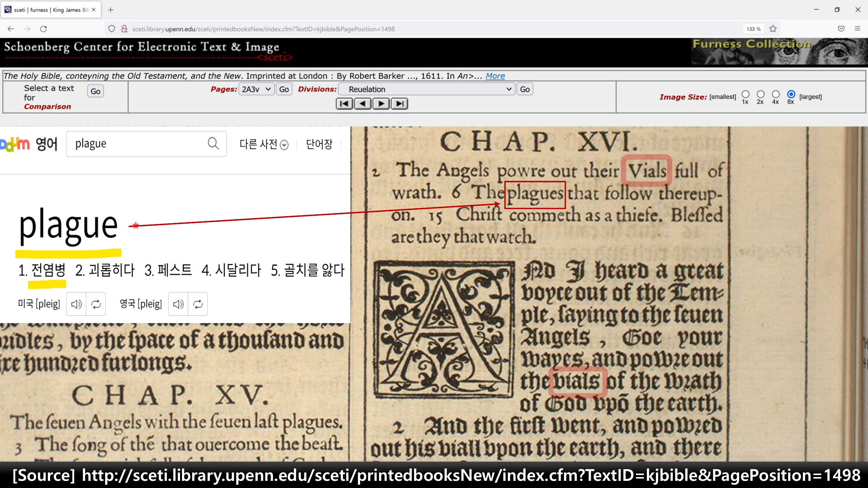Image resolution: width=868 pixels, height=488 pixels.
Task: Click the Furness Collection banner
Action: coord(779,52)
